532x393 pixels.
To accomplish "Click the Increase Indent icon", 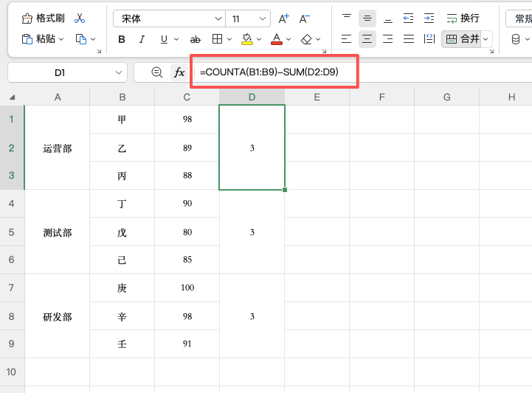I will pos(429,18).
